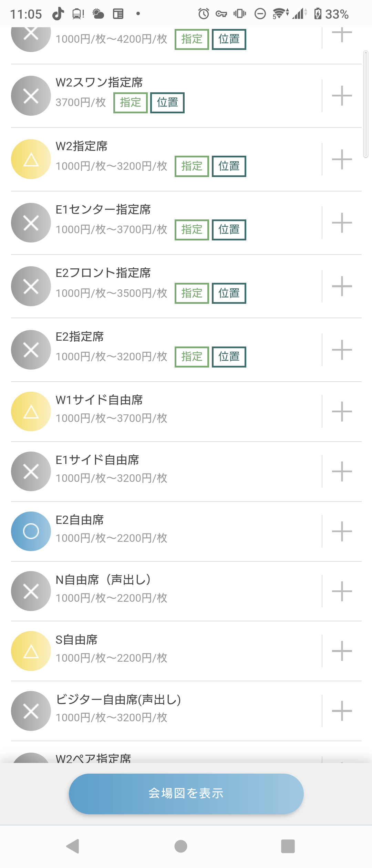Tap the plus icon for W2スワン指定席
Screen dimensions: 372x868
342,96
